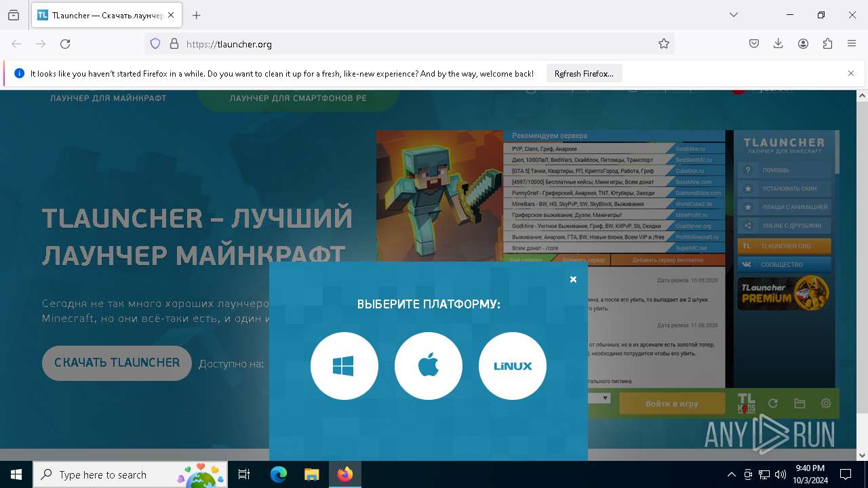Reload the page in Firefox
The width and height of the screenshot is (868, 488).
coord(65,44)
